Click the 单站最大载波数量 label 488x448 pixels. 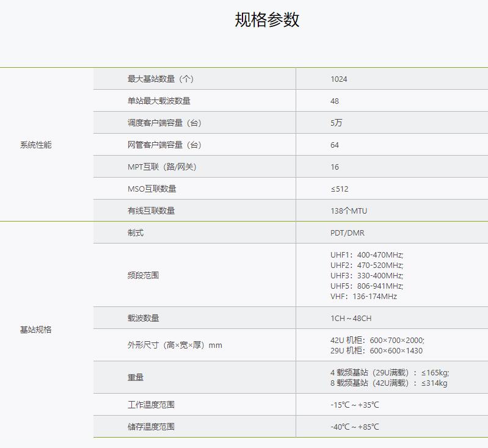[159, 101]
